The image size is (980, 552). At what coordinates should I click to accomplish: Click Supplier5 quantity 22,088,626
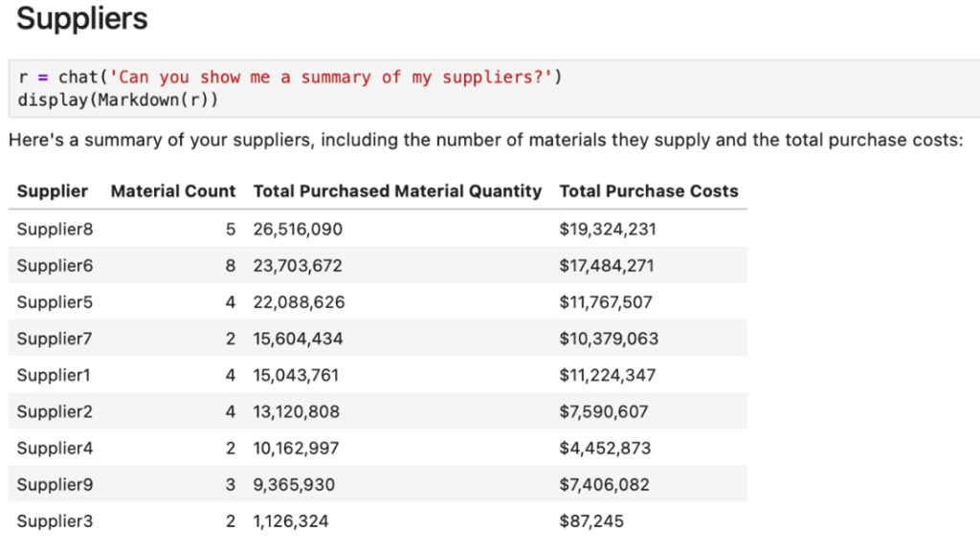tap(299, 302)
